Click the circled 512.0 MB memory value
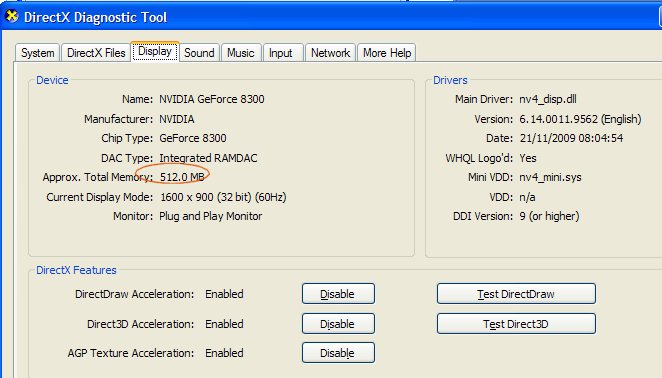Screen dimensions: 662x378 (x=182, y=177)
